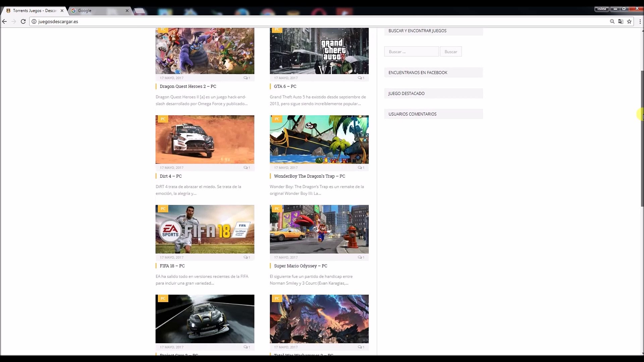Click the Super Mario Odyssey thumbnail
644x362 pixels.
click(x=319, y=229)
